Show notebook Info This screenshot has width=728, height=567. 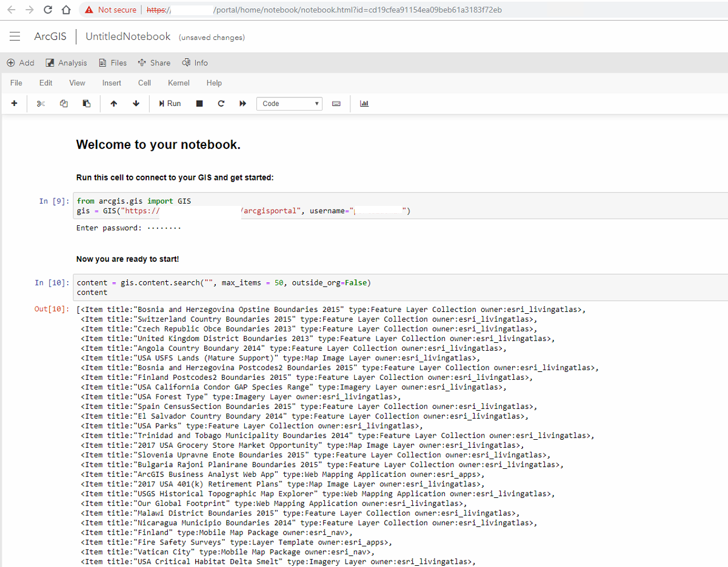click(195, 63)
